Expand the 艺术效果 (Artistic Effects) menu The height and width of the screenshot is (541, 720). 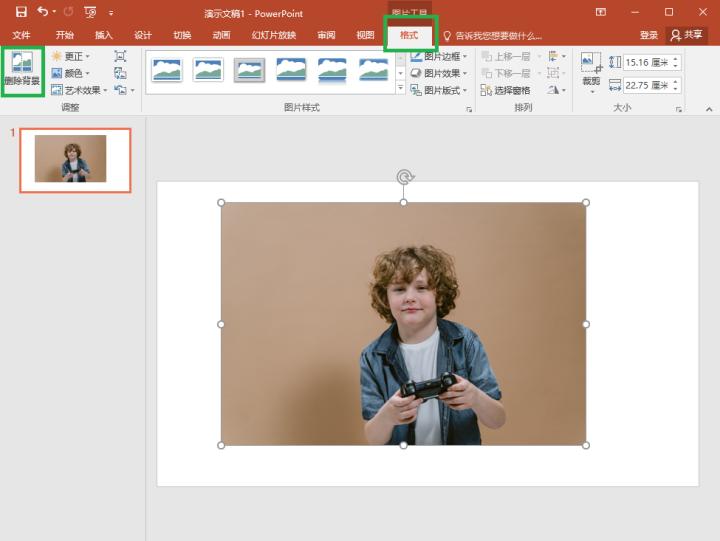(x=81, y=90)
